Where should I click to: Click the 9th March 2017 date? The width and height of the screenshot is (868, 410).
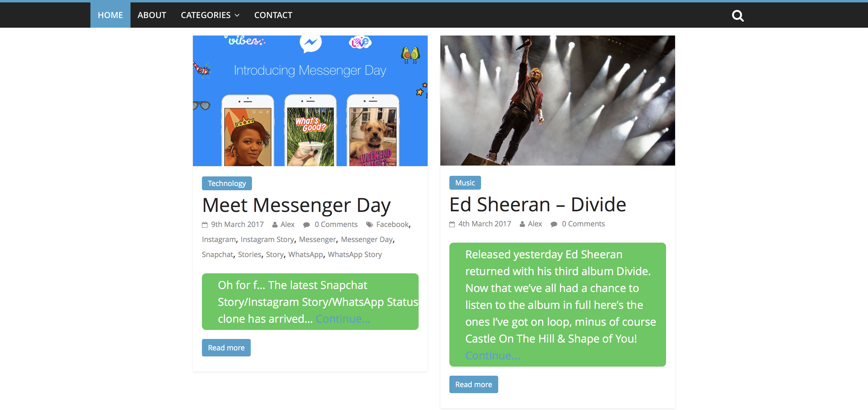point(237,225)
